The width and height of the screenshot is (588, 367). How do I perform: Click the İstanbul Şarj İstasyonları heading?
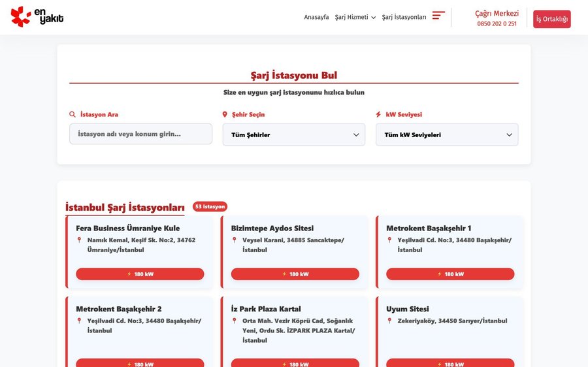coord(125,207)
